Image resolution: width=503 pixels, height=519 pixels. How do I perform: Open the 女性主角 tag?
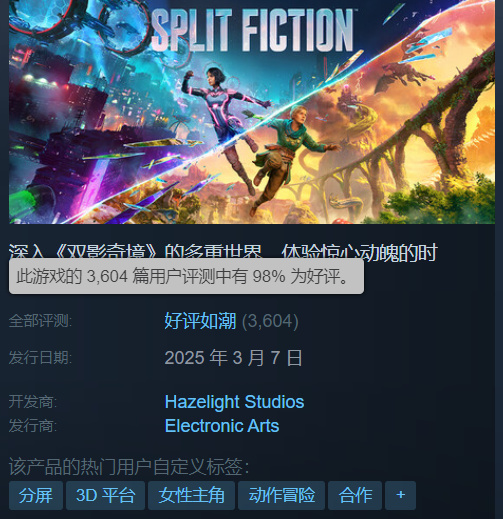click(191, 495)
